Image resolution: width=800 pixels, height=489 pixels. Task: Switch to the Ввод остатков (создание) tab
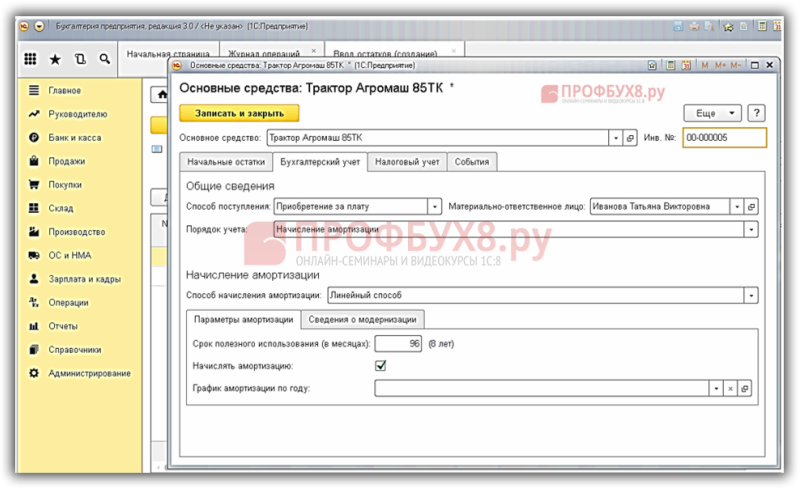pyautogui.click(x=385, y=53)
